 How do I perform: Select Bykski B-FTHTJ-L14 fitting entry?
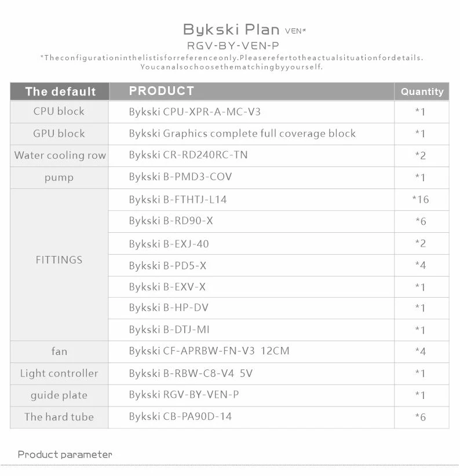178,200
